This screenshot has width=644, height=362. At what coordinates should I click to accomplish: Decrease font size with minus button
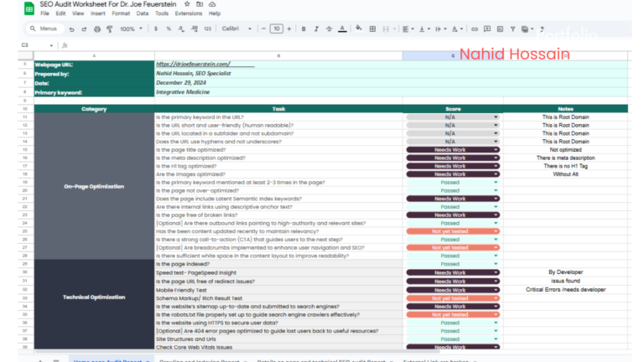[263, 28]
